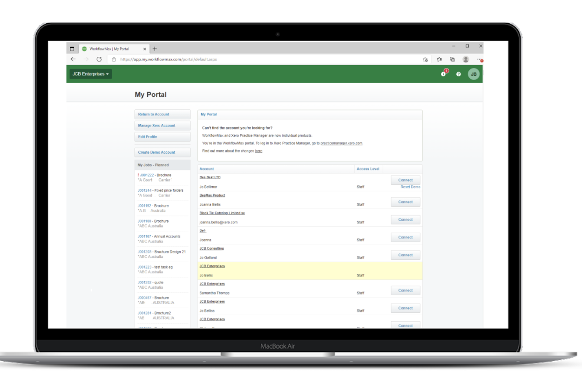Open the JCB Consulting account link
Viewport: 582px width, 392px height.
click(212, 249)
